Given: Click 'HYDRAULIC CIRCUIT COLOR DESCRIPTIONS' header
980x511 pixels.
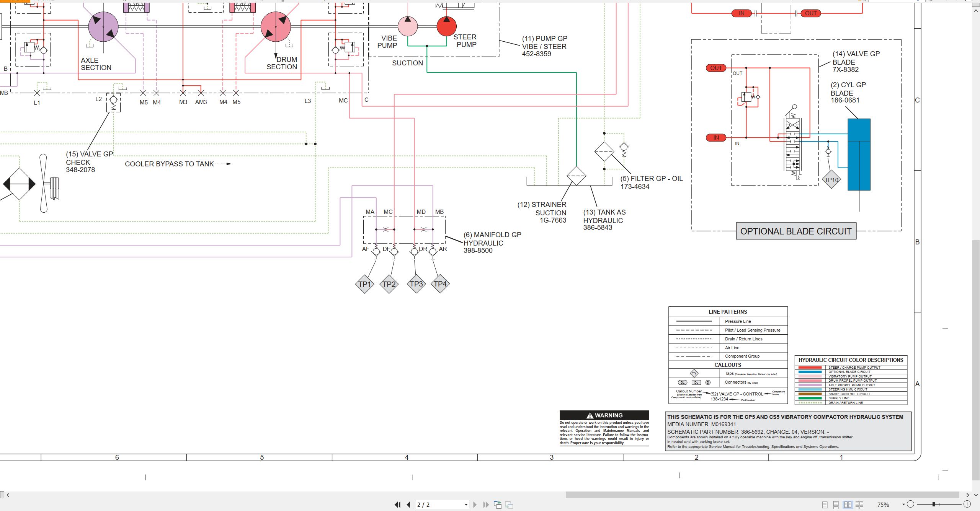Looking at the screenshot, I should 851,360.
